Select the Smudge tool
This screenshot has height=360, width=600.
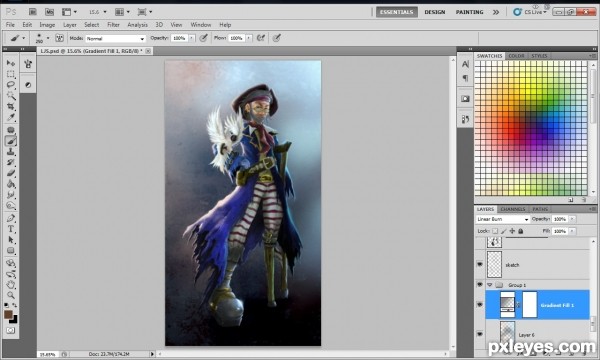(x=11, y=195)
